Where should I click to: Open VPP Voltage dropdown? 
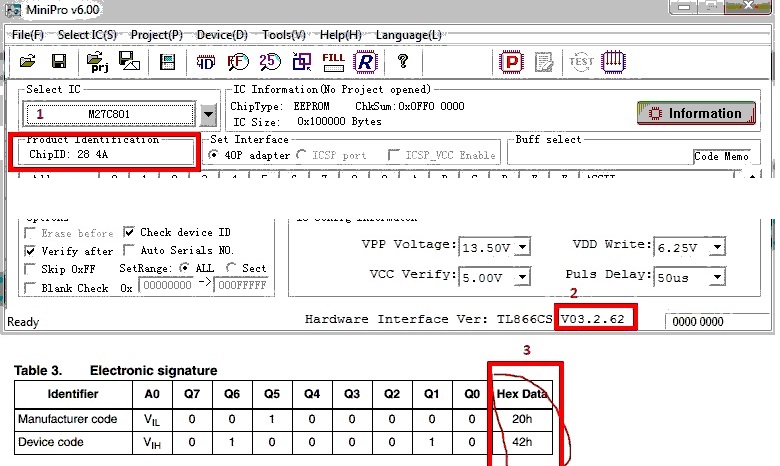(522, 247)
